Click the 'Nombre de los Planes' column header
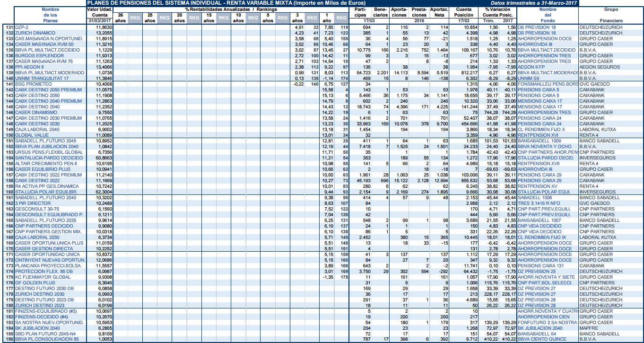 coord(51,15)
